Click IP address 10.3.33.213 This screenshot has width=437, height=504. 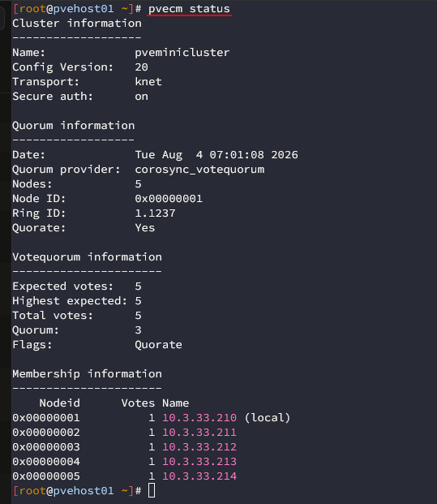199,462
